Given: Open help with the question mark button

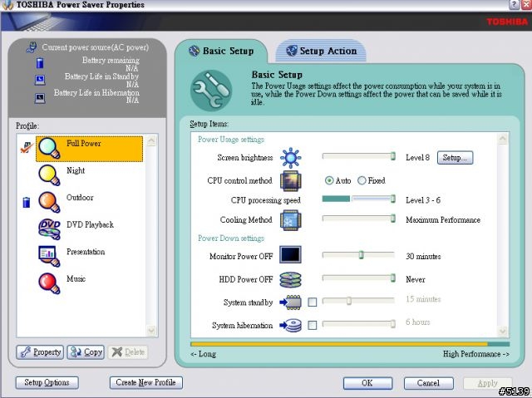Looking at the screenshot, I should 514,4.
